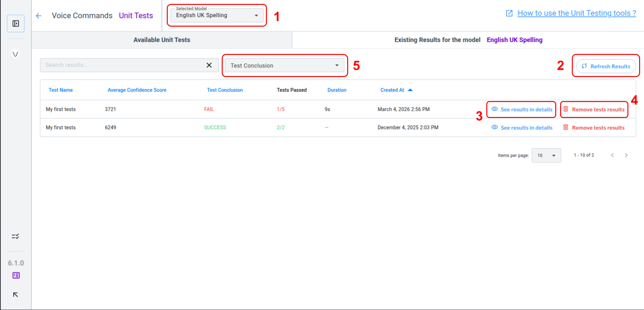Sort by Created At column header
644x310 pixels.
pyautogui.click(x=392, y=90)
